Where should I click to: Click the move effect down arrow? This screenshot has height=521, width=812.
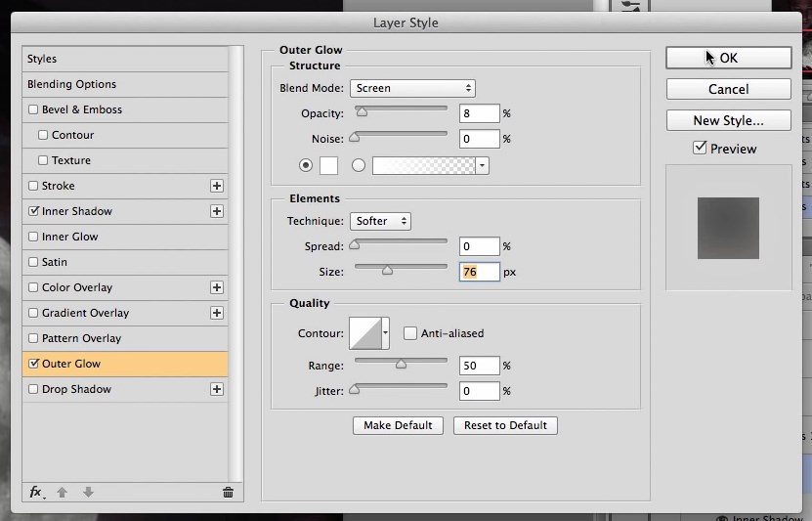tap(89, 492)
